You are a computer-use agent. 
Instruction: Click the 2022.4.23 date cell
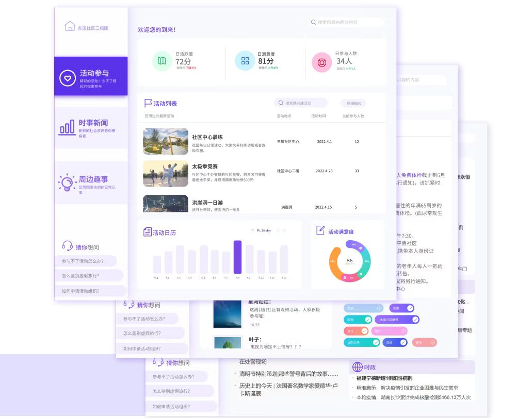tap(324, 171)
